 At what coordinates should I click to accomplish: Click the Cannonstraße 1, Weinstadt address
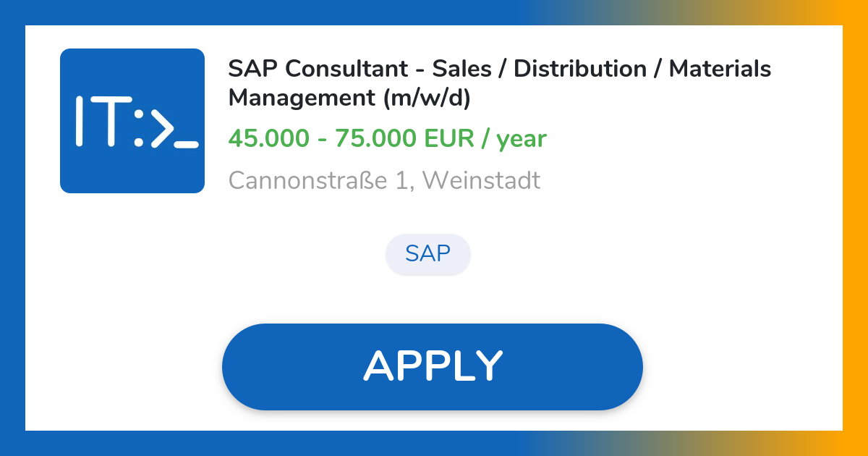click(384, 180)
